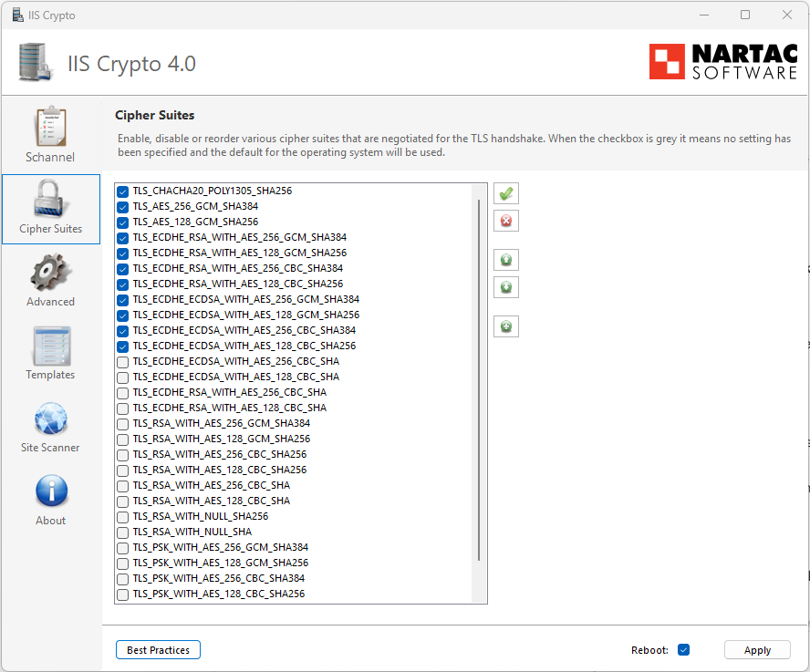Uncheck TLS_AES_128_GCM_SHA256 checkbox

122,222
